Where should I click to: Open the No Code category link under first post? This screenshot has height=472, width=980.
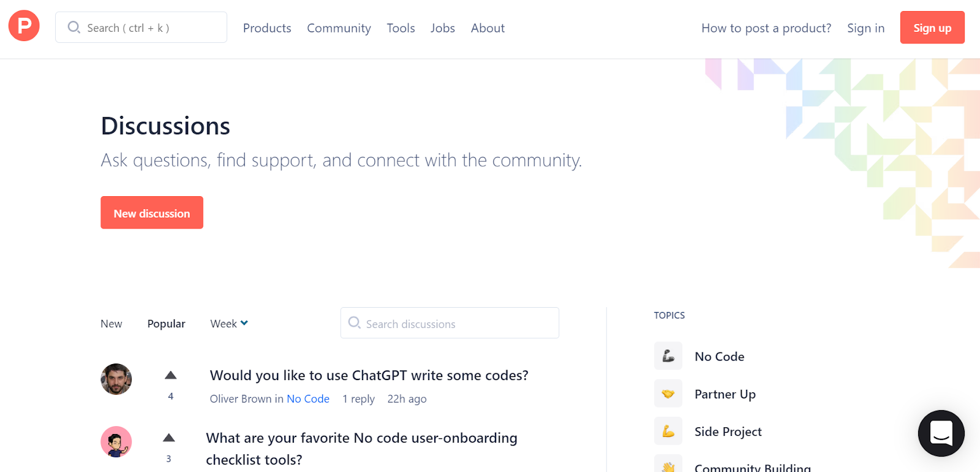[x=308, y=399]
